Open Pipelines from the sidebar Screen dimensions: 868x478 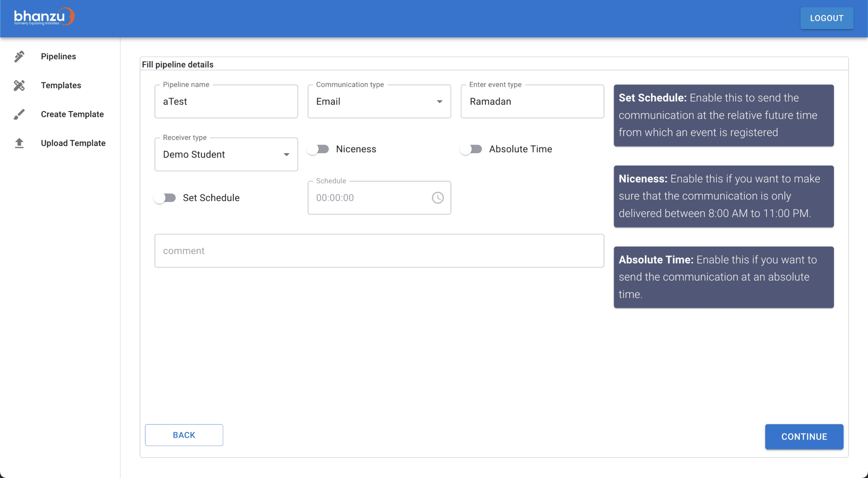(x=58, y=57)
